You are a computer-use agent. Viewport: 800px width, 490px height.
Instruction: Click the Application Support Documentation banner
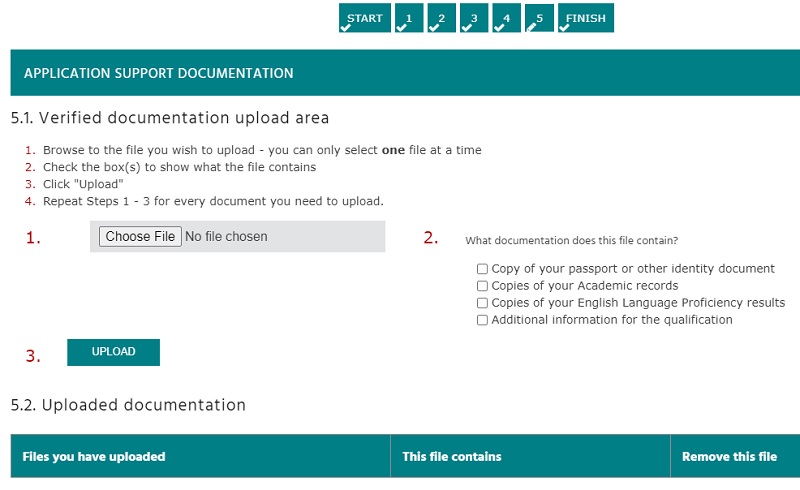tap(400, 73)
